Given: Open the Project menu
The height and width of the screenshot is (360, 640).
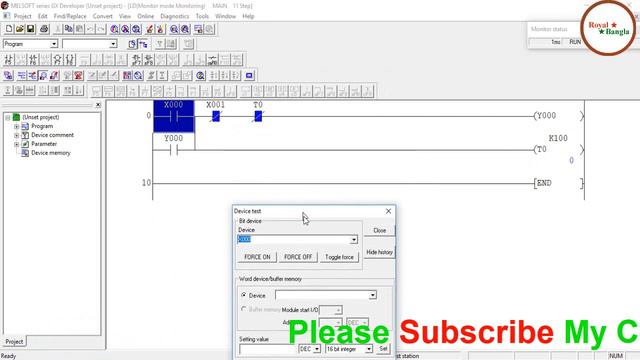Looking at the screenshot, I should (22, 16).
